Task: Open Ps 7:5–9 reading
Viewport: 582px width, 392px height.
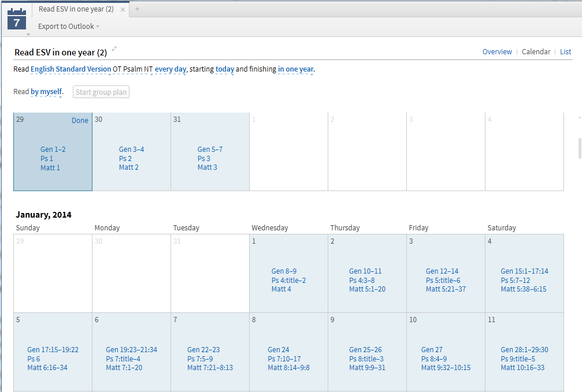Action: point(200,359)
